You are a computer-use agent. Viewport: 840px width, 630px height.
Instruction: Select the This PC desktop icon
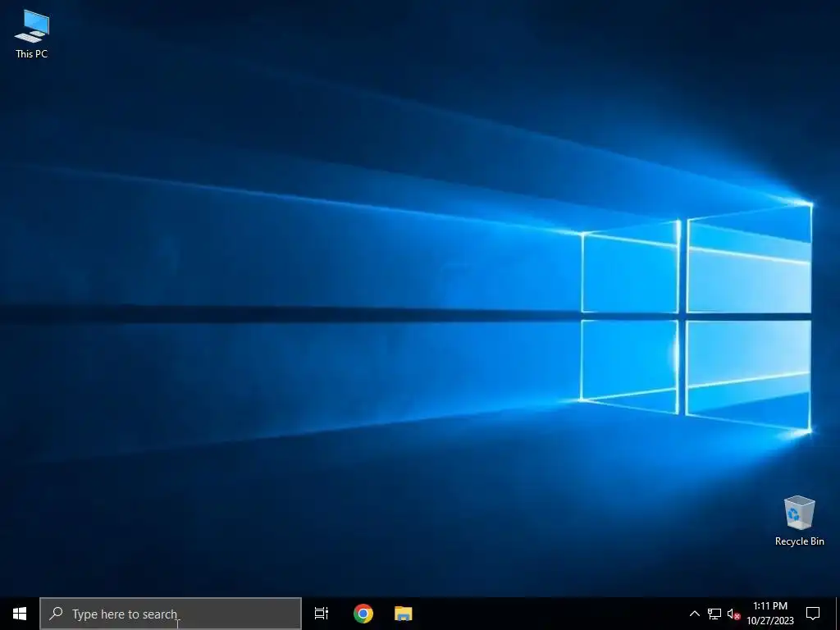(x=32, y=34)
